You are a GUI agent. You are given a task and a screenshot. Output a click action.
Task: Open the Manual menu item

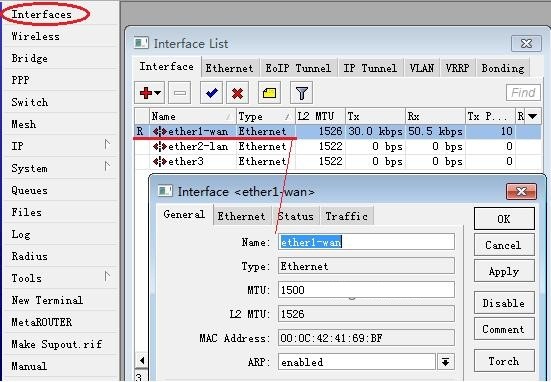(x=29, y=366)
